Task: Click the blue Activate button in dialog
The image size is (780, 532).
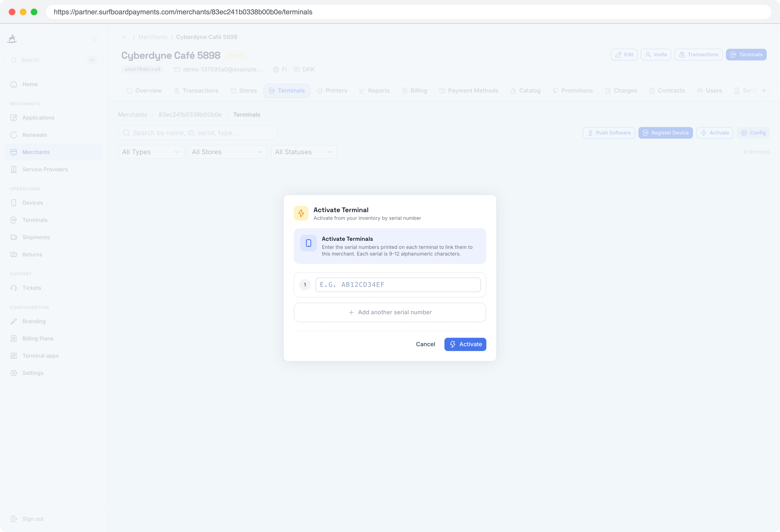Action: pos(465,345)
